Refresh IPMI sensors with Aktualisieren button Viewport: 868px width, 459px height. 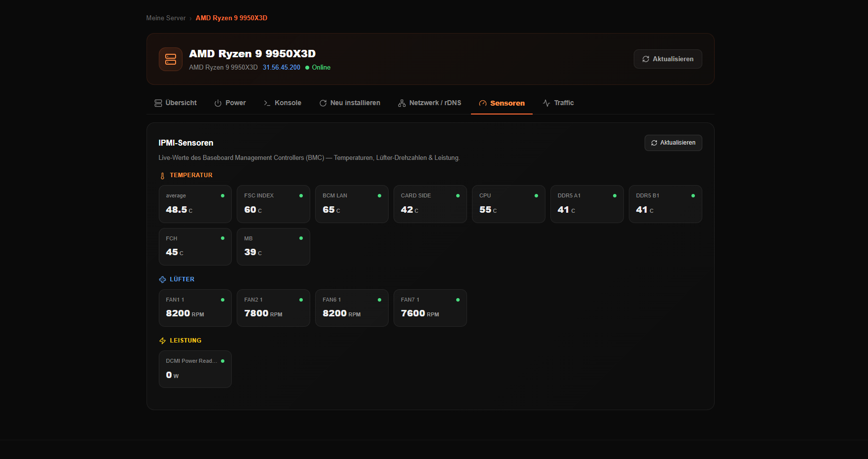pyautogui.click(x=673, y=143)
